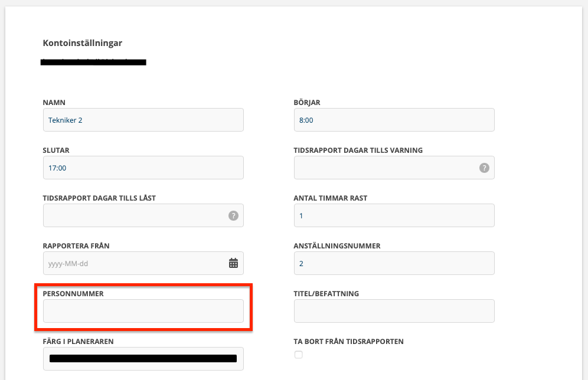Click the Kontoinställningar heading
This screenshot has width=588, height=380.
[83, 43]
